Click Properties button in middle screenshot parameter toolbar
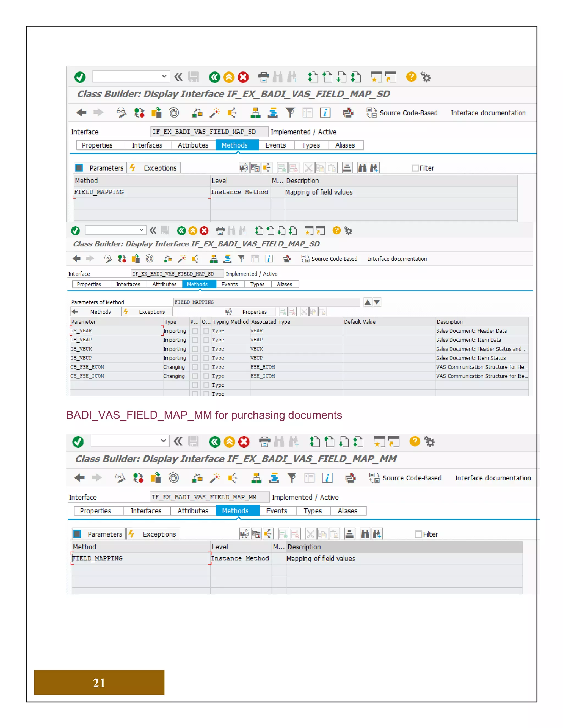Screen dimensions: 563x728 (250, 312)
